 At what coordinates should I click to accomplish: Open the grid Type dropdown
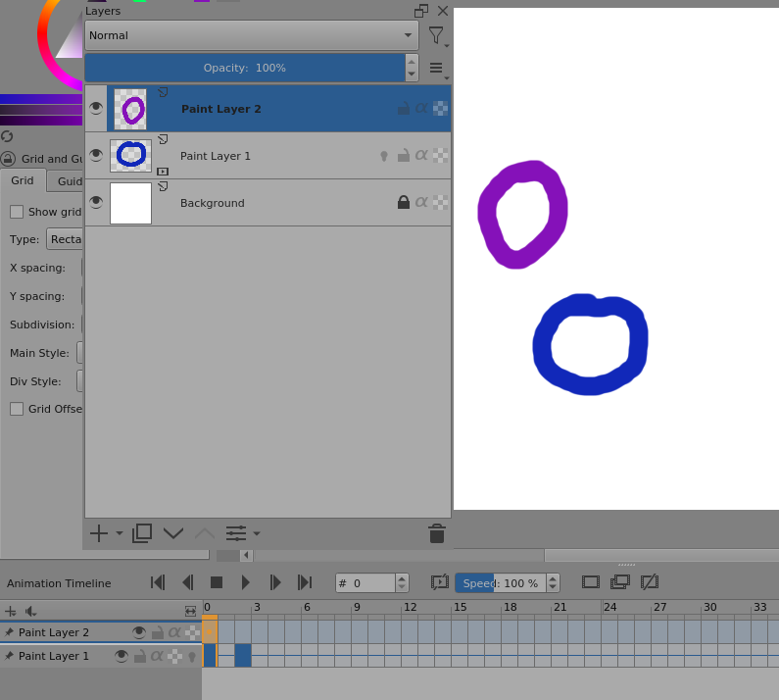65,239
